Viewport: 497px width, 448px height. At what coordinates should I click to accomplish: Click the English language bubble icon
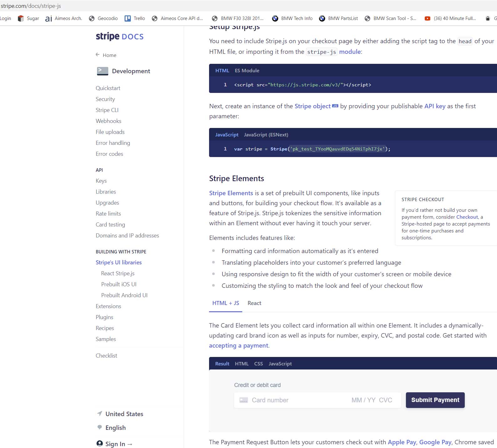pyautogui.click(x=100, y=427)
